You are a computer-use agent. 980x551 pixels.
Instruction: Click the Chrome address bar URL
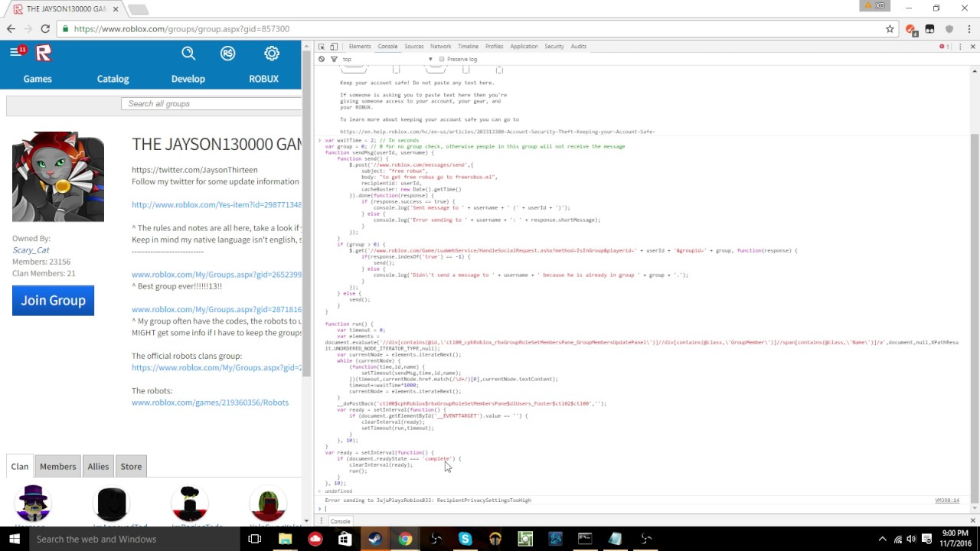181,29
